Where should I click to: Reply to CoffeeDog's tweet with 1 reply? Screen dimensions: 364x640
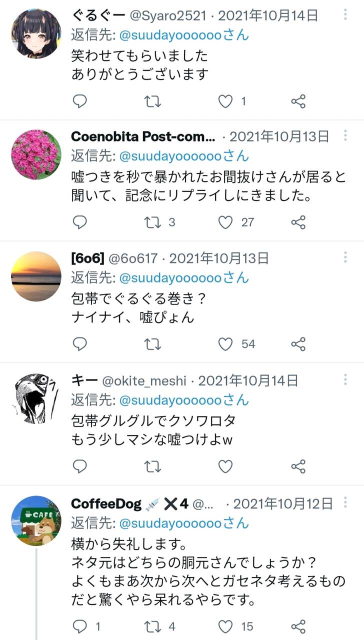80,626
